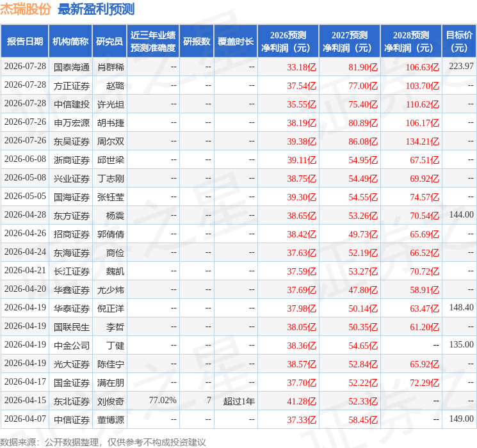Click the 77.02% accuracy value
This screenshot has width=477, height=448.
click(x=163, y=400)
